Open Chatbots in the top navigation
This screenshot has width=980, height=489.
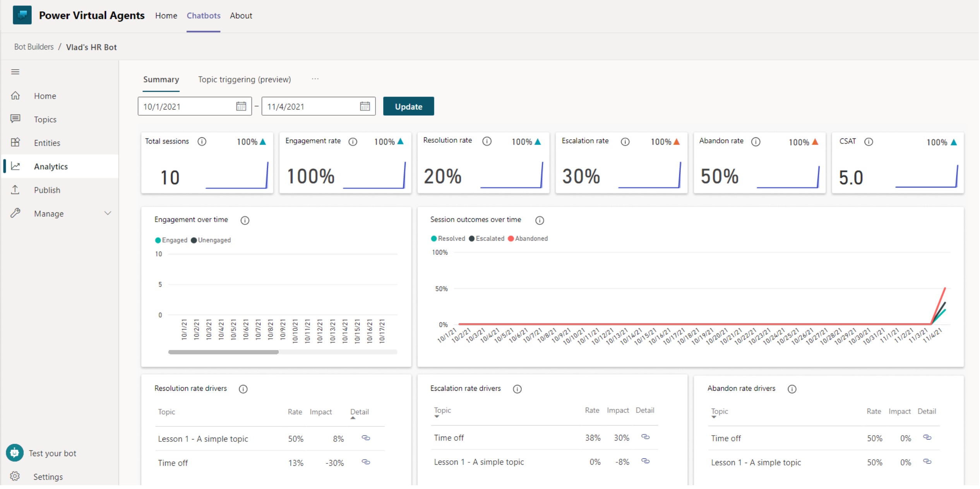203,15
